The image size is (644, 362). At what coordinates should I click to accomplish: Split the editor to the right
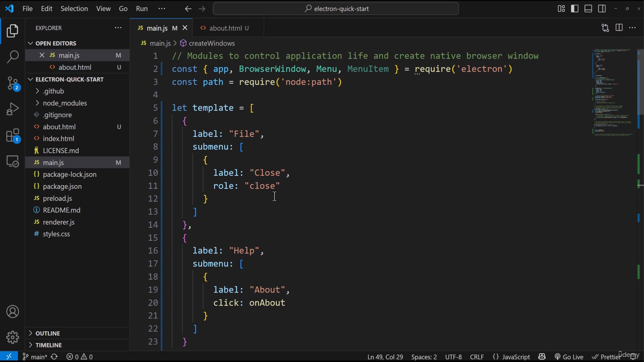[x=619, y=28]
